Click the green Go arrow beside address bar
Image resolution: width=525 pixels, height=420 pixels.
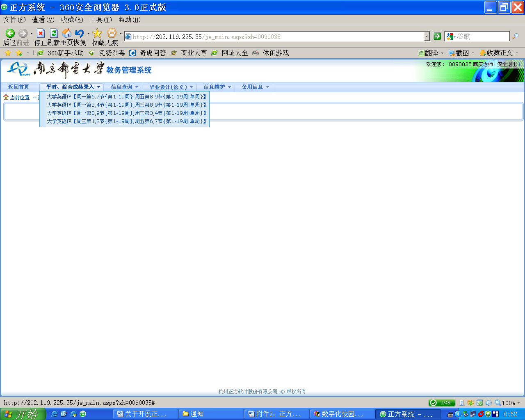437,37
